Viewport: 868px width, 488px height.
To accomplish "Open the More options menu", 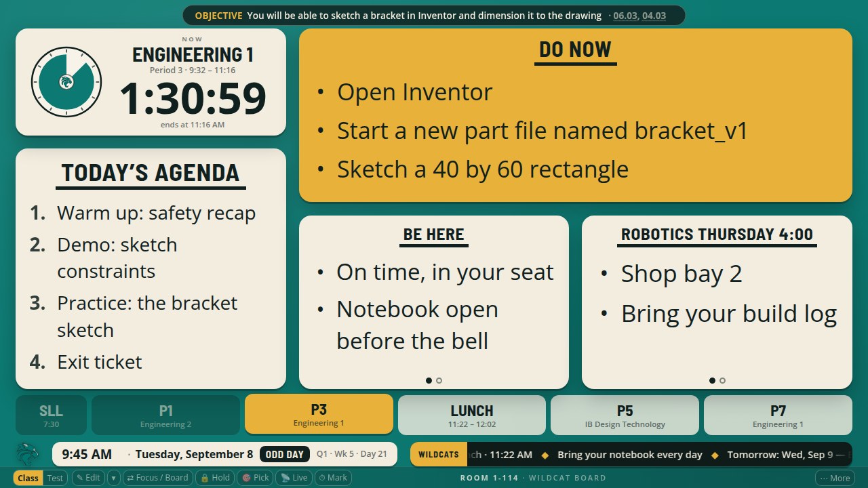I will click(835, 478).
